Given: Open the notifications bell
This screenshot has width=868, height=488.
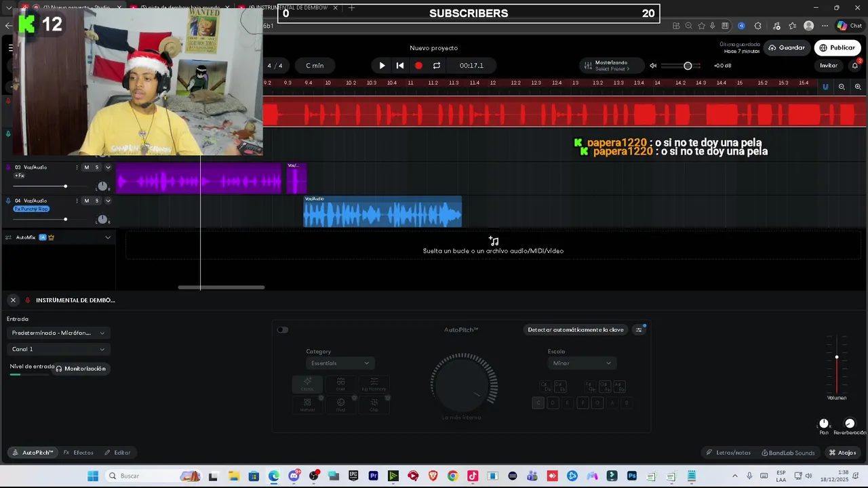Looking at the screenshot, I should pos(854,66).
